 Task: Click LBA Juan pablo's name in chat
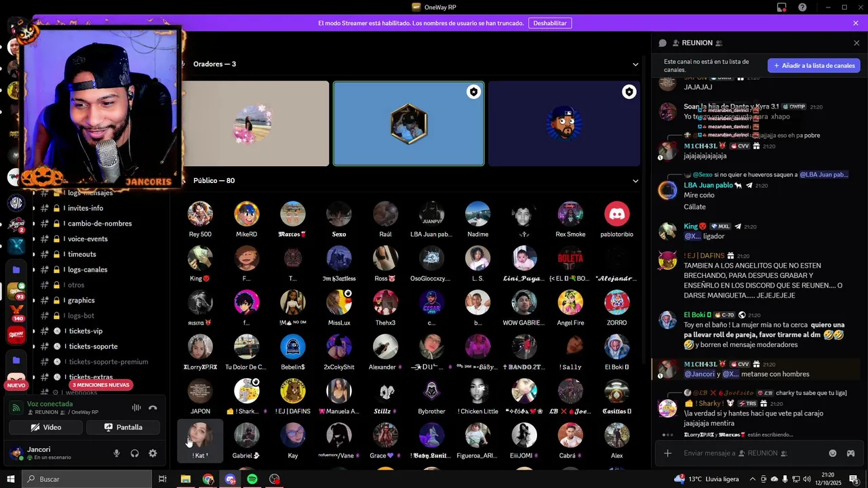708,185
